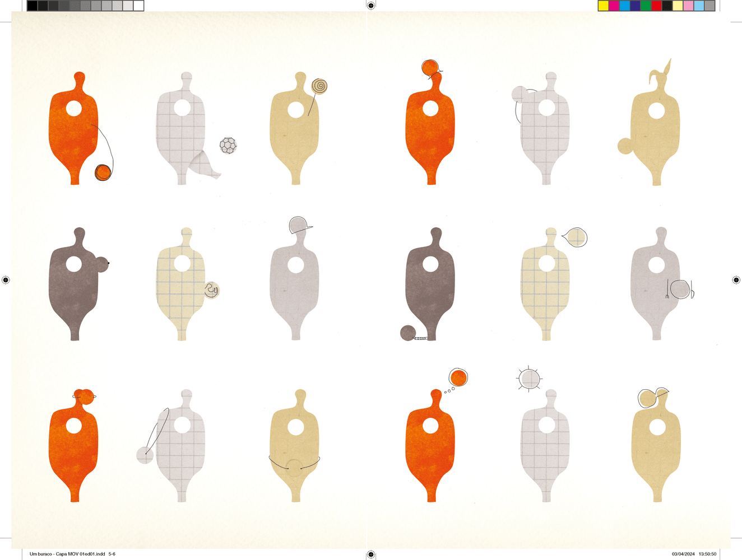The image size is (742, 560).
Task: Pick the red swatch in the color bar
Action: (657, 6)
